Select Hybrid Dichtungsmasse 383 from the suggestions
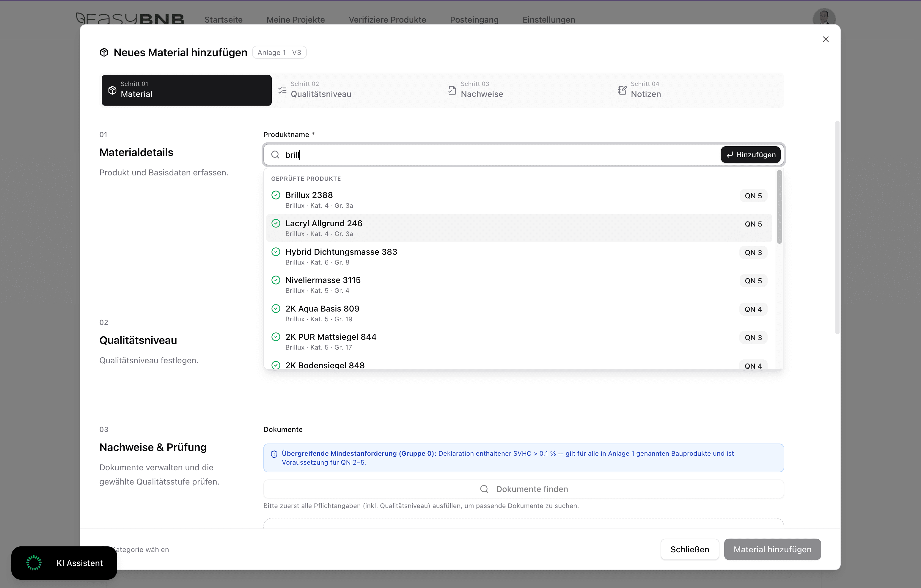This screenshot has height=588, width=921. 519,256
